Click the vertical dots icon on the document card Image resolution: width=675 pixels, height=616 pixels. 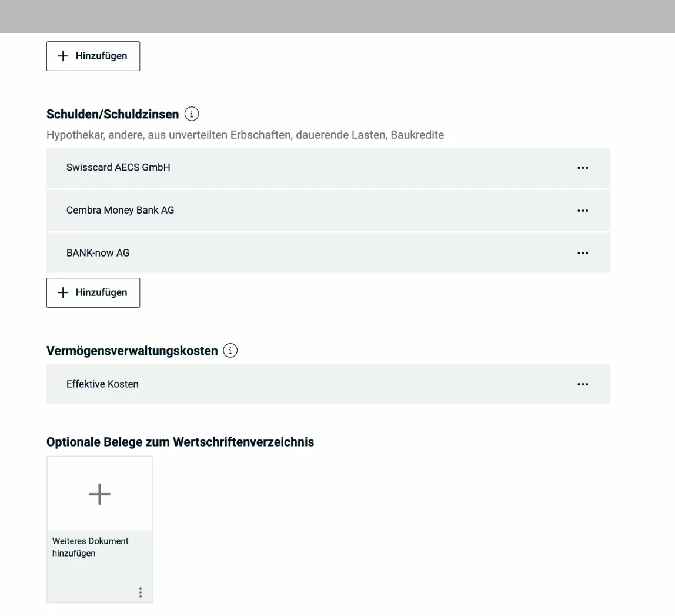click(141, 592)
